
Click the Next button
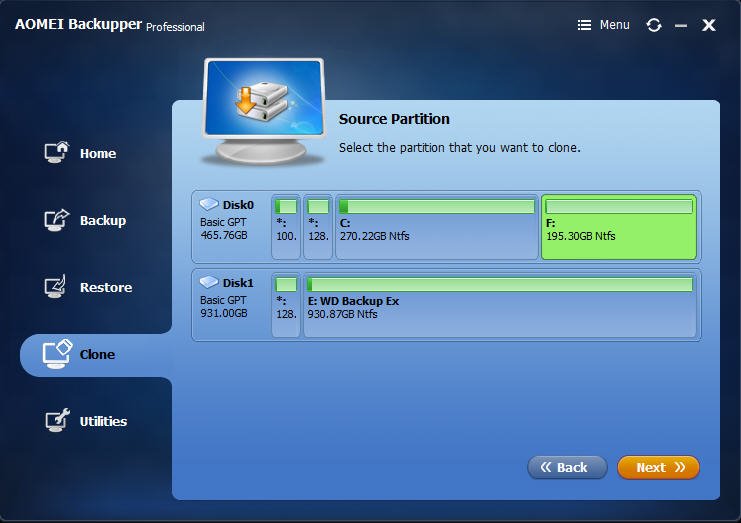point(658,467)
